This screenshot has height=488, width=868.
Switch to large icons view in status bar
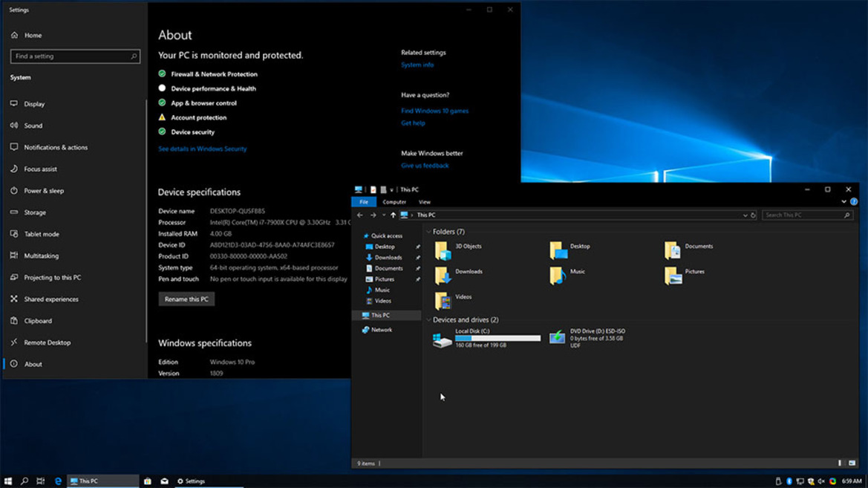pyautogui.click(x=852, y=463)
